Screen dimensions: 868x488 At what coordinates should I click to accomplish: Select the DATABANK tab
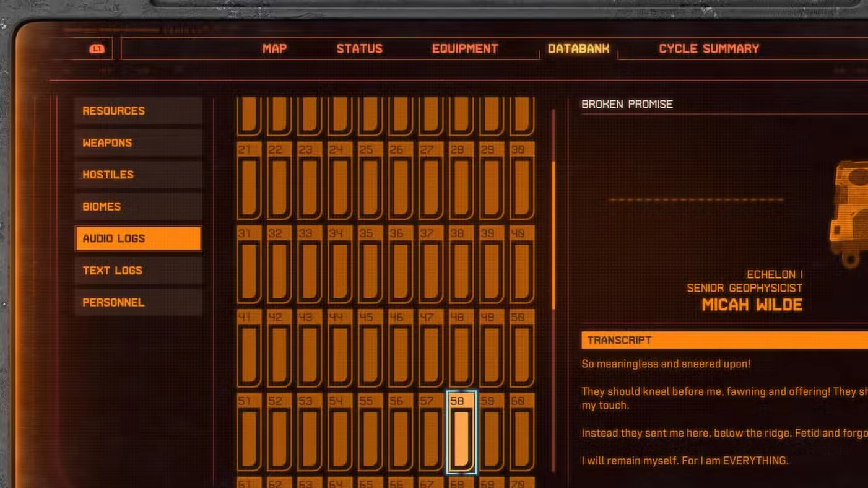(578, 48)
